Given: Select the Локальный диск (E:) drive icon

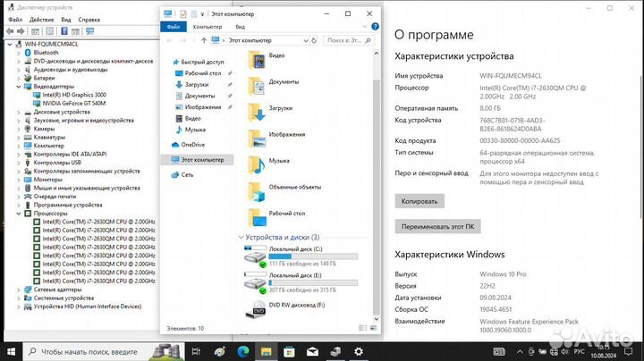Looking at the screenshot, I should click(256, 283).
